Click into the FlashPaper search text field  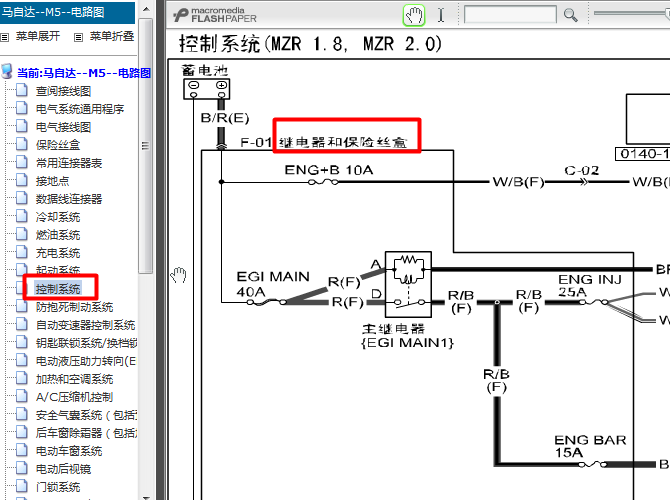point(510,15)
